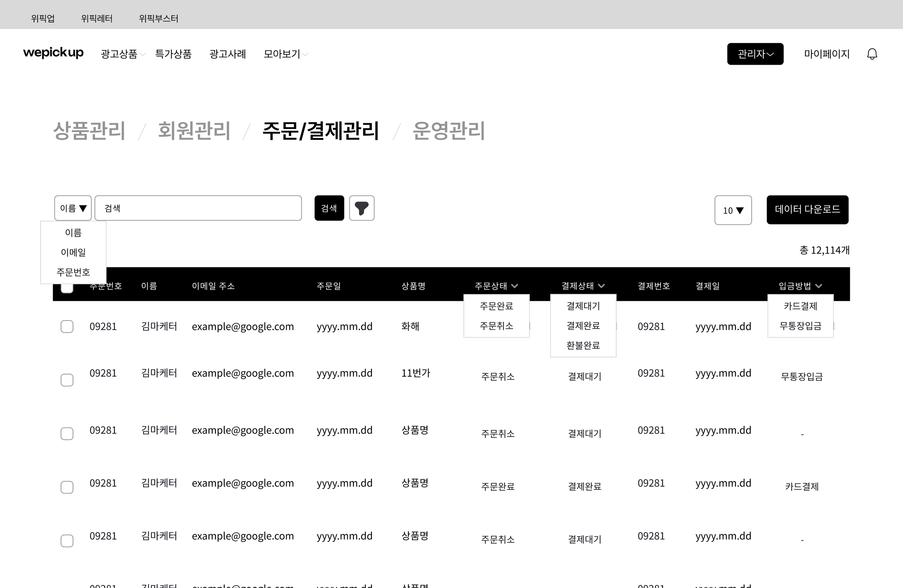The height and width of the screenshot is (588, 903).
Task: Open the 이름 search-type dropdown
Action: coord(73,208)
